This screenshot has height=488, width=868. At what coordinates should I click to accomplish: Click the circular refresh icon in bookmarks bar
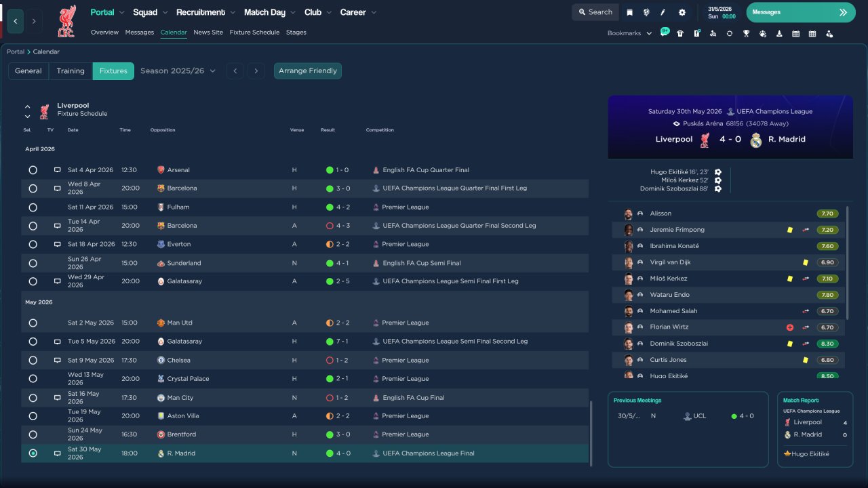click(x=730, y=33)
